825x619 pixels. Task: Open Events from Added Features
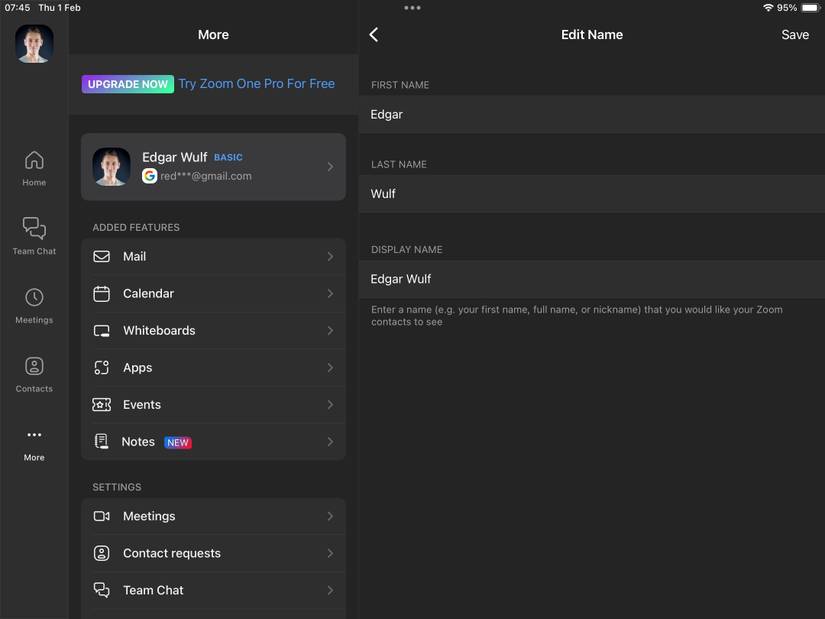pos(213,404)
